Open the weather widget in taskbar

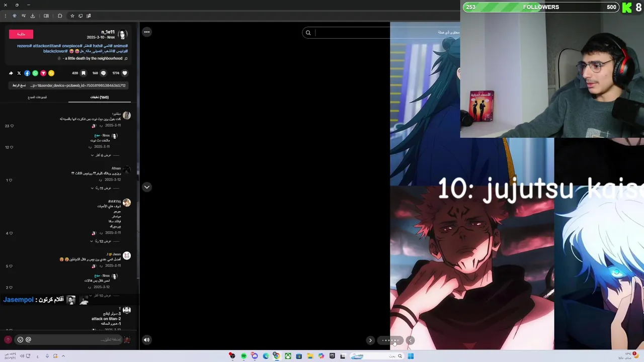tap(630, 356)
